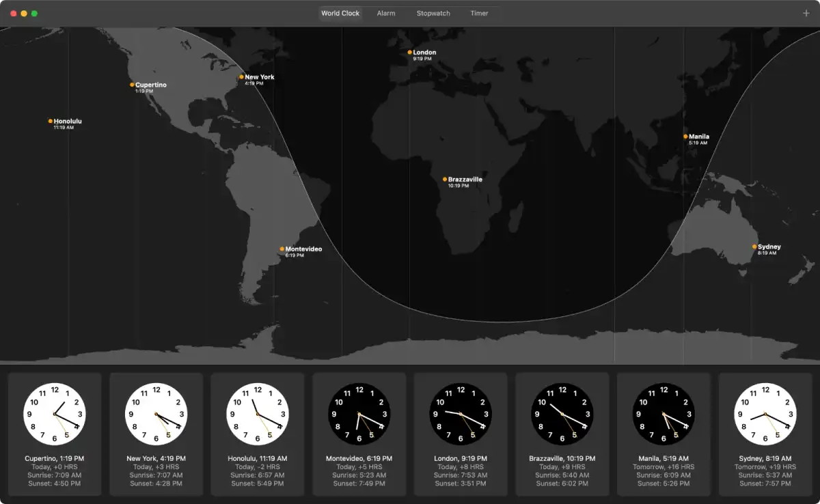Image resolution: width=820 pixels, height=504 pixels.
Task: Switch to the Alarm tab
Action: (x=386, y=13)
